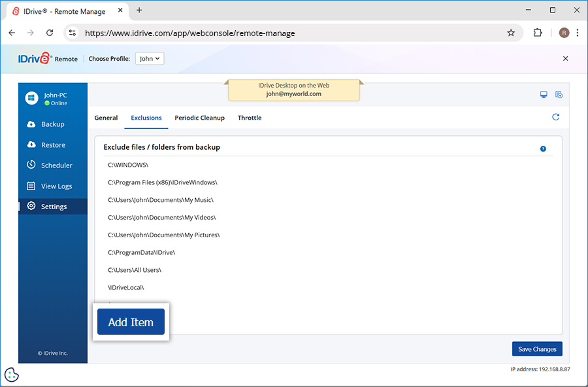588x387 pixels.
Task: Close the IDrive Remote Manage browser tab
Action: coord(120,10)
